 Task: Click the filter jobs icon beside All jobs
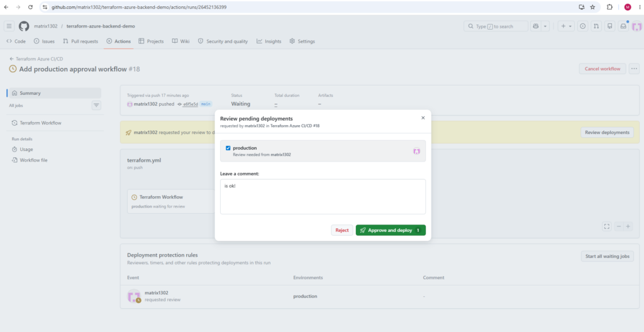tap(96, 106)
